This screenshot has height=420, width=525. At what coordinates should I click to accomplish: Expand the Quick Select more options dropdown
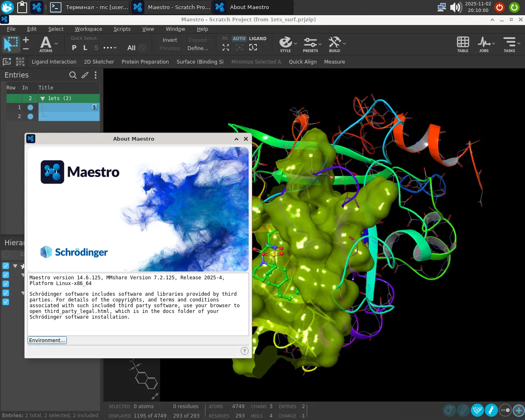110,48
